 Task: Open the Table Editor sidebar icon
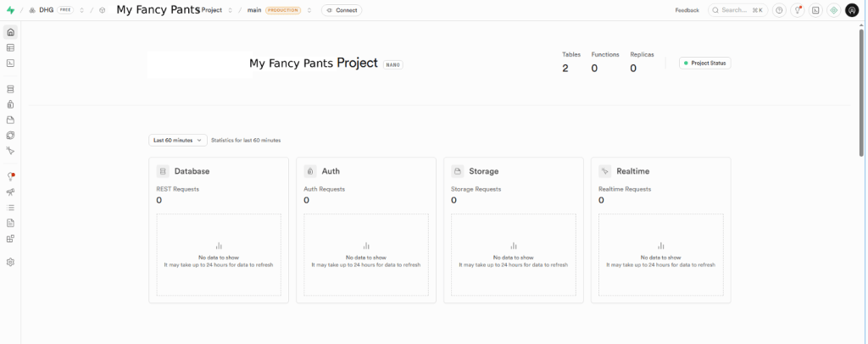10,47
